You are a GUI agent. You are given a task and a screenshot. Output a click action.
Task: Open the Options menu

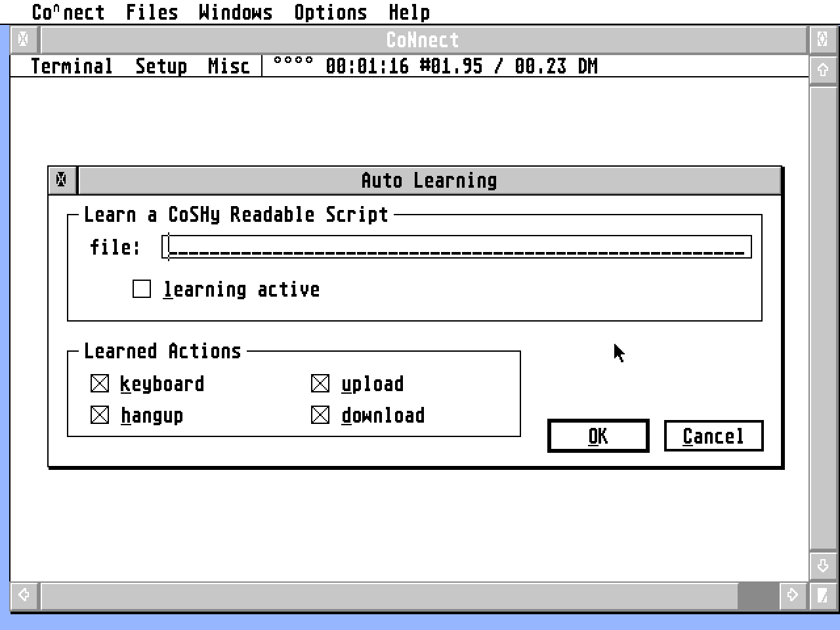pyautogui.click(x=331, y=12)
